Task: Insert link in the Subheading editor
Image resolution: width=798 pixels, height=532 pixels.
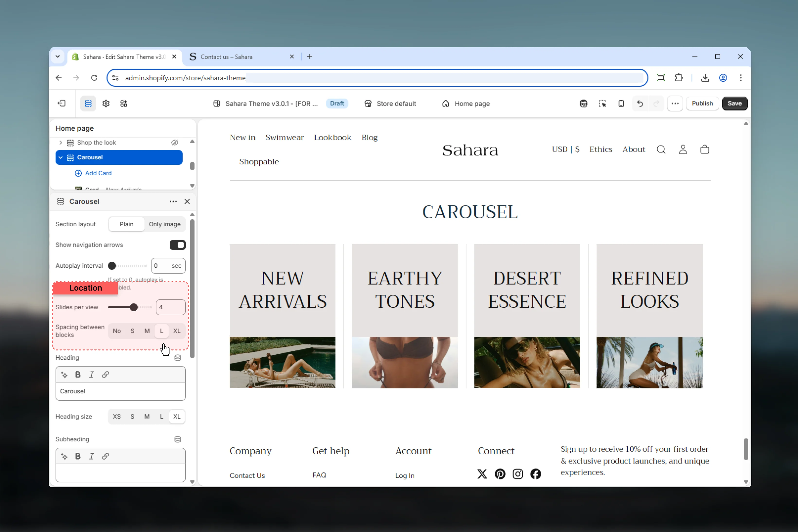Action: coord(106,456)
